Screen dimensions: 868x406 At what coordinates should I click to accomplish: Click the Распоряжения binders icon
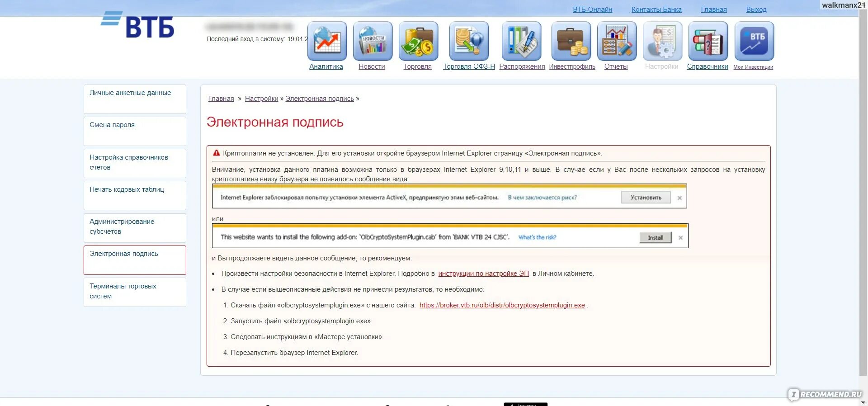tap(521, 41)
